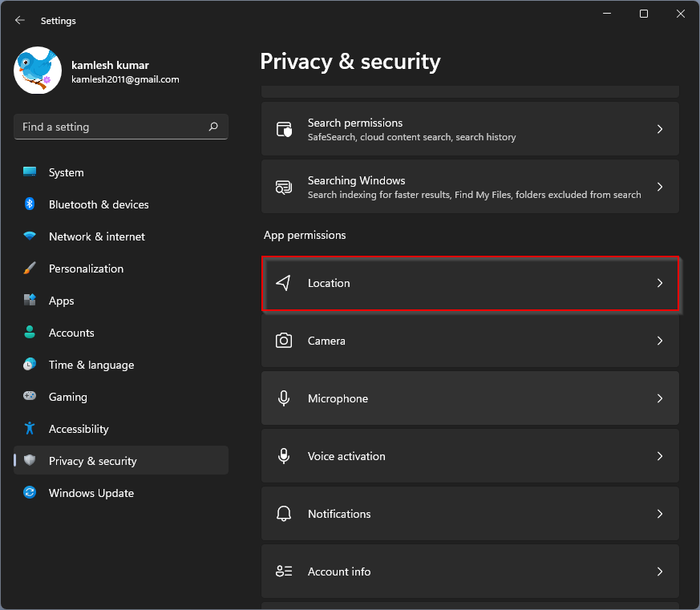700x610 pixels.
Task: Open the System category in sidebar
Action: point(66,172)
